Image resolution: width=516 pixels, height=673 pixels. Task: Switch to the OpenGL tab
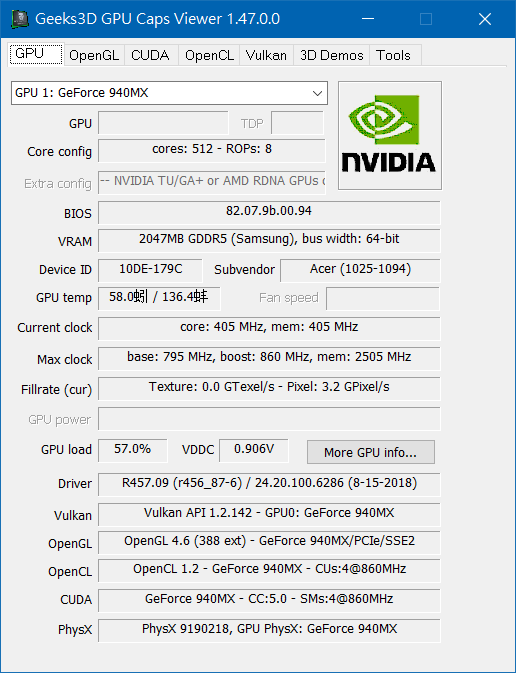click(94, 55)
